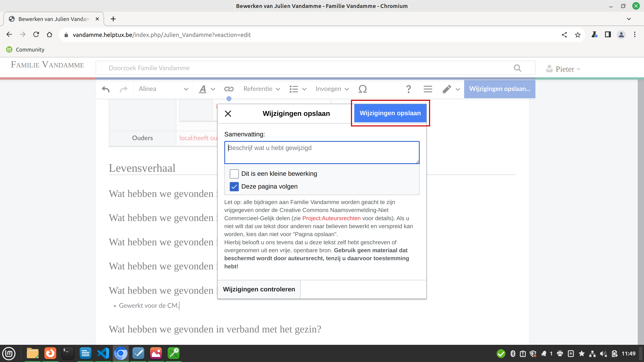Check 'Dit is een kleine bewerking'
This screenshot has width=644, height=362.
(x=234, y=174)
